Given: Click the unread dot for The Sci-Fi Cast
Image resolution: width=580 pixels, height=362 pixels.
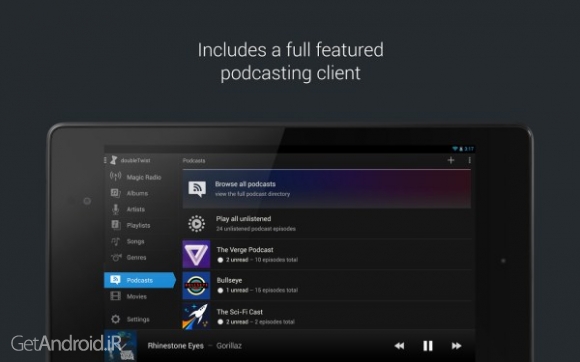Looking at the screenshot, I should (220, 322).
